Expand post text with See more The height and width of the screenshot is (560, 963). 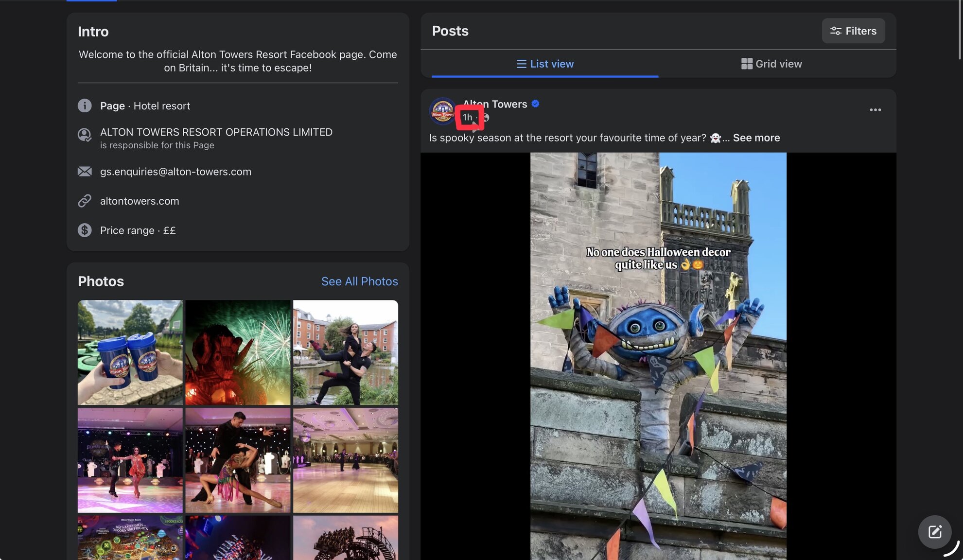(756, 138)
